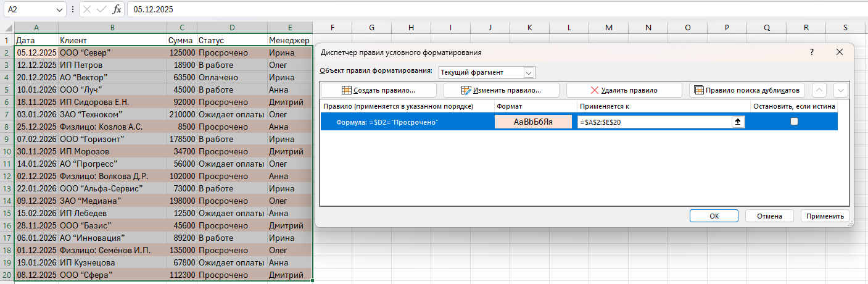868x284 pixels.
Task: Select column F header
Action: [x=333, y=28]
